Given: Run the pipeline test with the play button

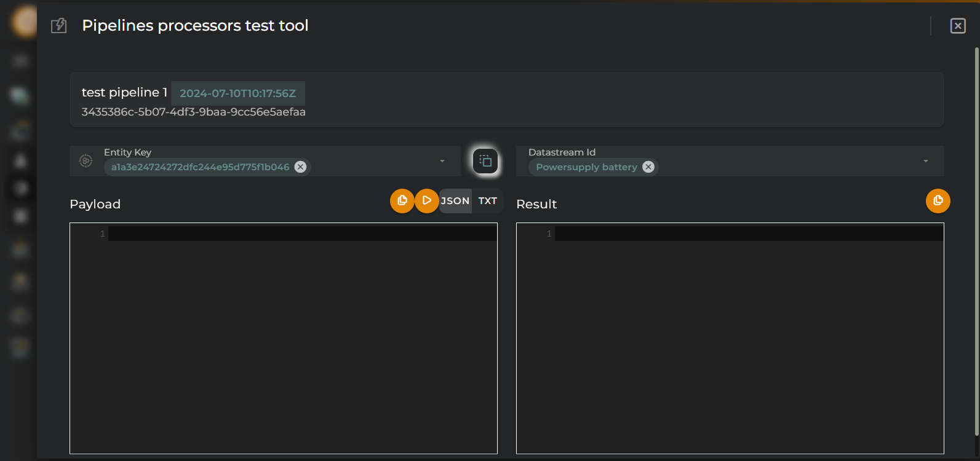Looking at the screenshot, I should (x=427, y=201).
